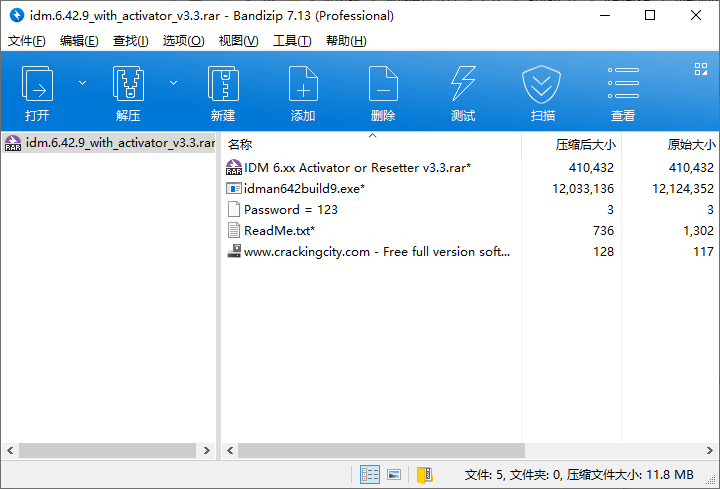
Task: Click the yellow archive icon in status bar
Action: 424,474
